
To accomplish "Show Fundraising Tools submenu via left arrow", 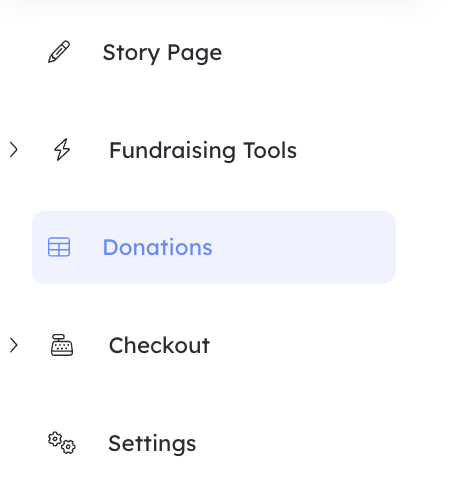I will 14,150.
